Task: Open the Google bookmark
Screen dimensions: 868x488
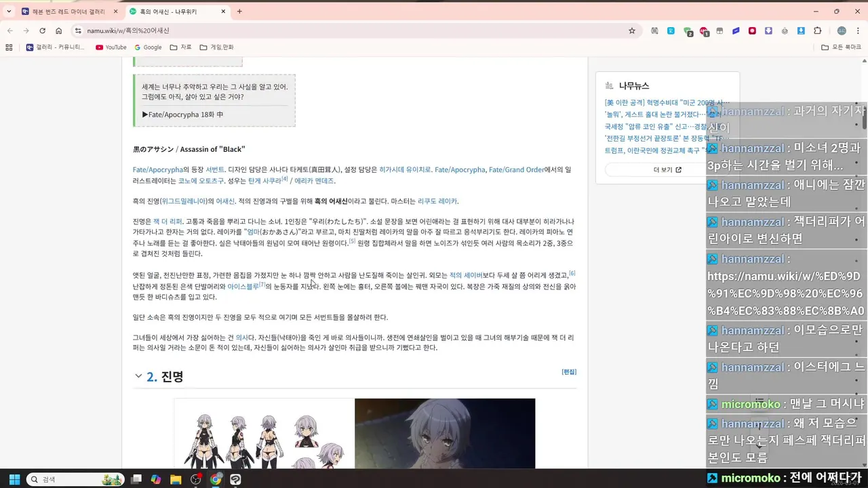Action: [148, 47]
